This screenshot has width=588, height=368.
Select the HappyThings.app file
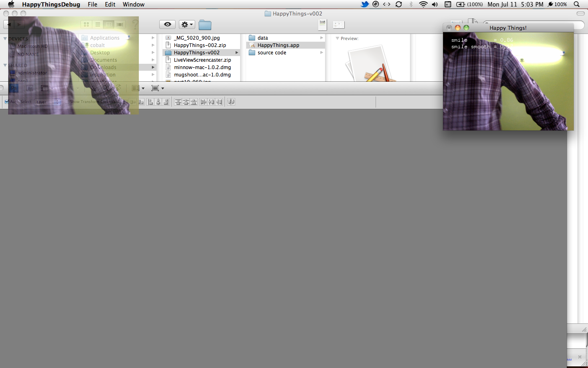286,45
